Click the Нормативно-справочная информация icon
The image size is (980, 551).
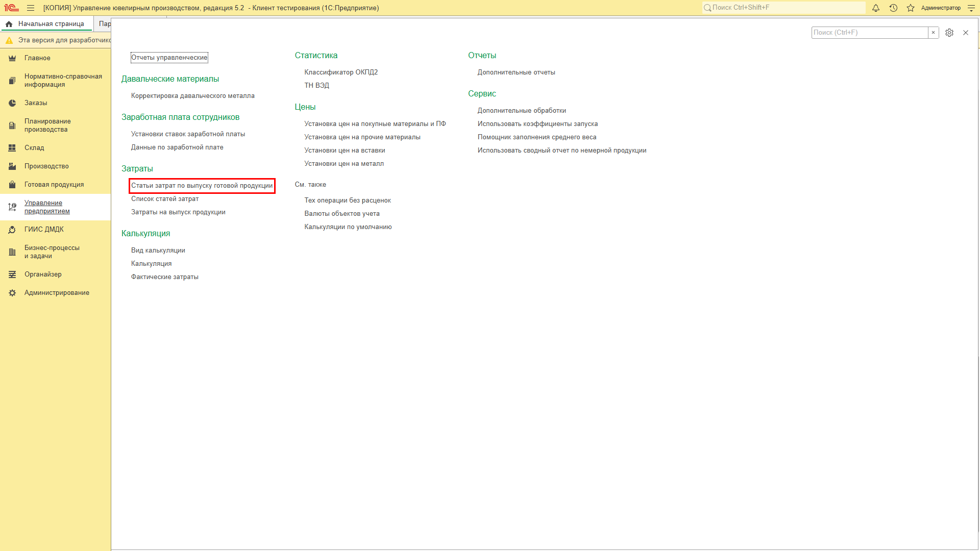[12, 81]
